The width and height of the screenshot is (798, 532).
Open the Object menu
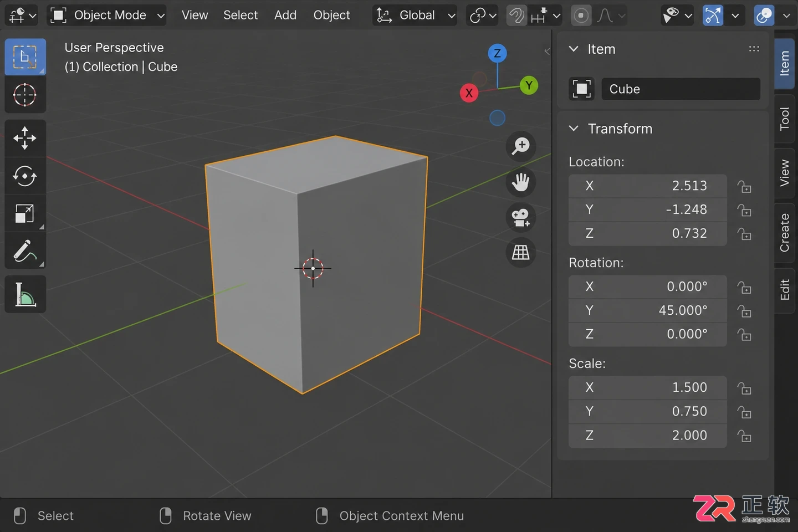(331, 16)
